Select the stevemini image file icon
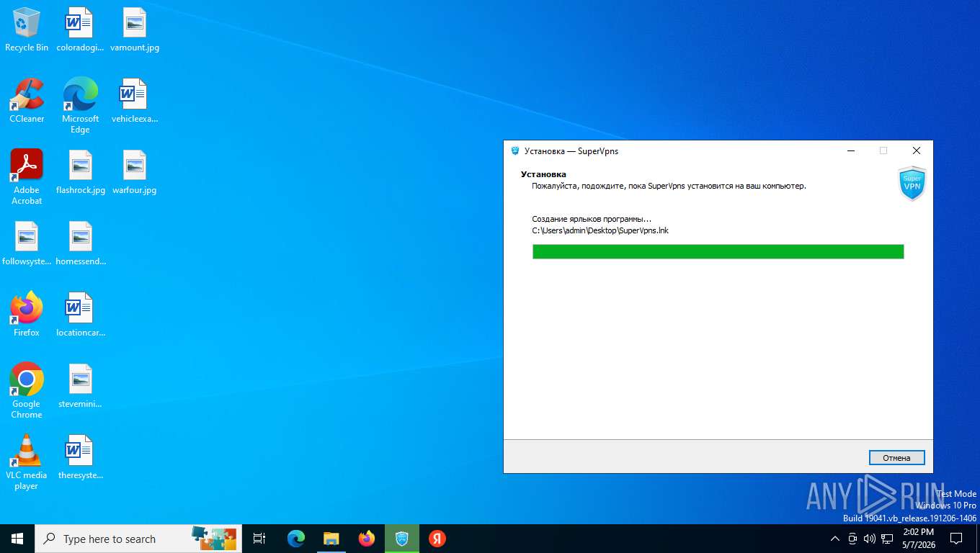Viewport: 980px width, 553px height. [80, 386]
